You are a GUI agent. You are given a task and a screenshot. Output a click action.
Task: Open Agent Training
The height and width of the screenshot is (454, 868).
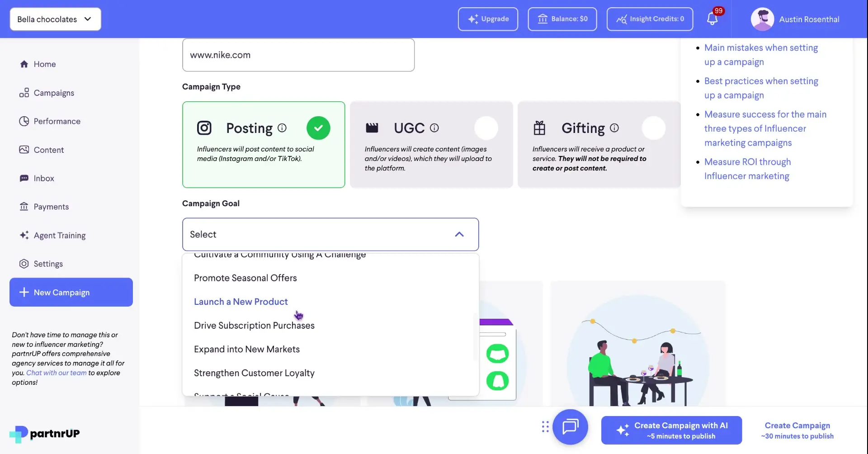coord(59,235)
